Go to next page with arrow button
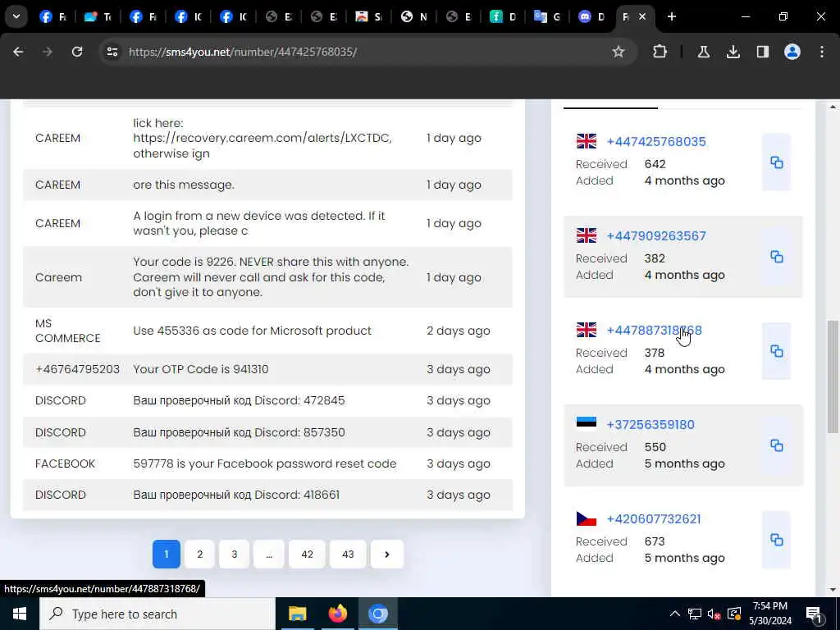 click(387, 555)
